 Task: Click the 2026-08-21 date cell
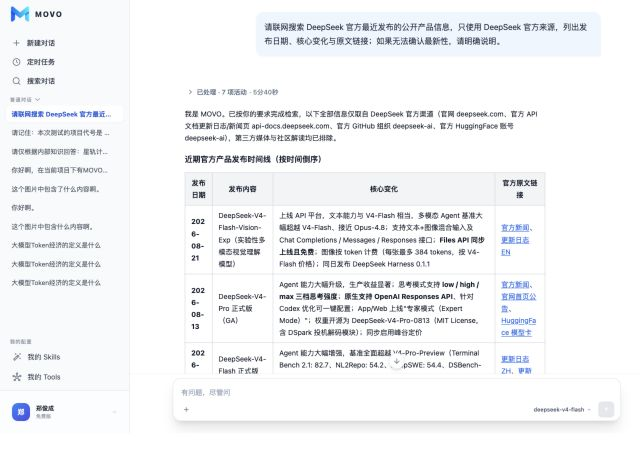[198, 240]
